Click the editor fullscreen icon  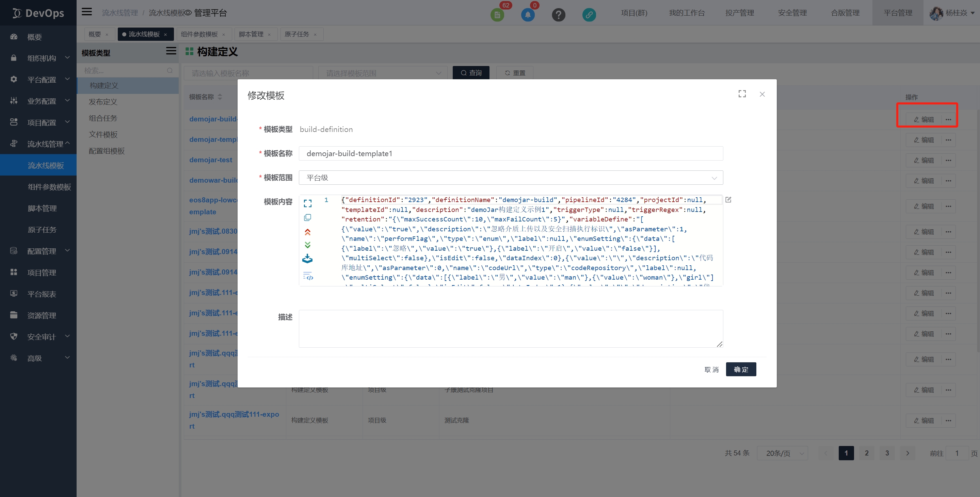(307, 203)
